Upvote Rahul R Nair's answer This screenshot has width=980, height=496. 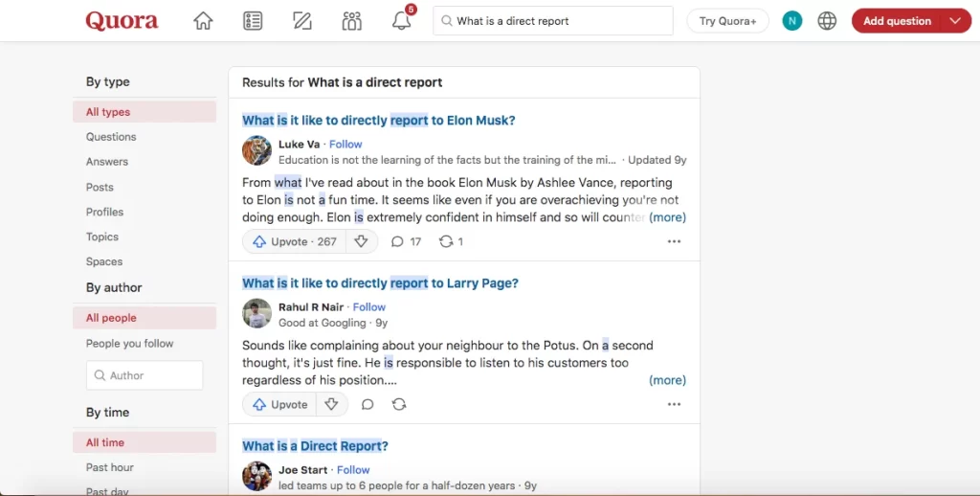(279, 404)
